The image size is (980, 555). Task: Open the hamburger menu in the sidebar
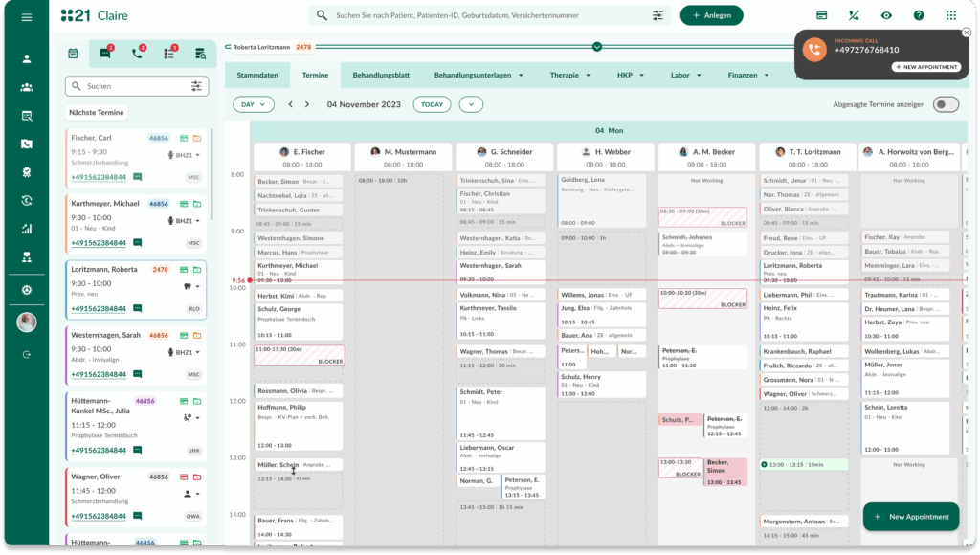26,16
